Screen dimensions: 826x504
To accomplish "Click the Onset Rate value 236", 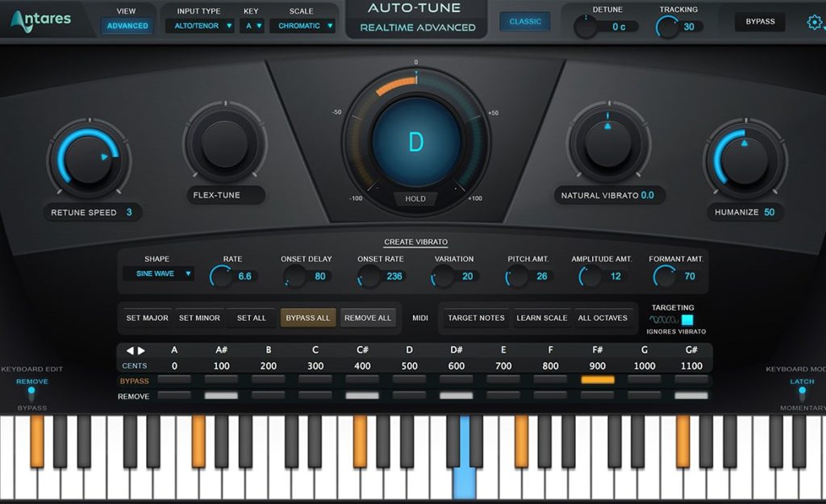I will [x=394, y=277].
